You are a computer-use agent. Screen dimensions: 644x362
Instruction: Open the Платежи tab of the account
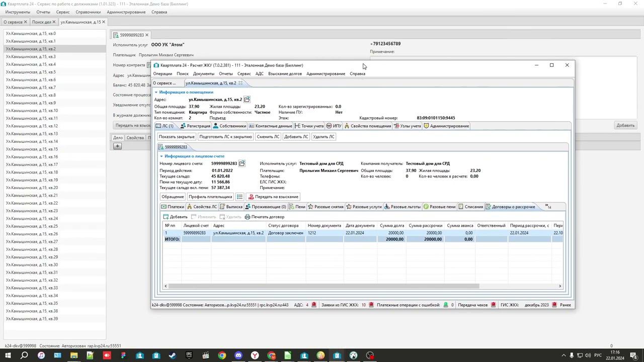(173, 207)
